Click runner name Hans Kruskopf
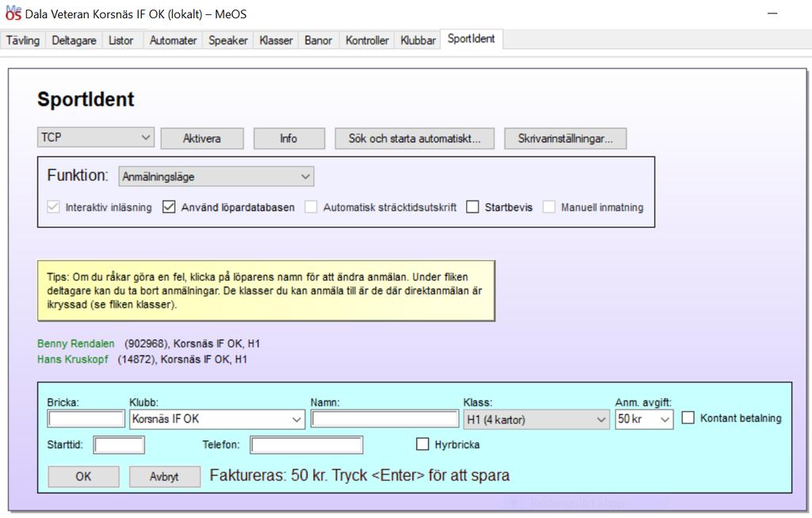812x518 pixels. click(72, 359)
